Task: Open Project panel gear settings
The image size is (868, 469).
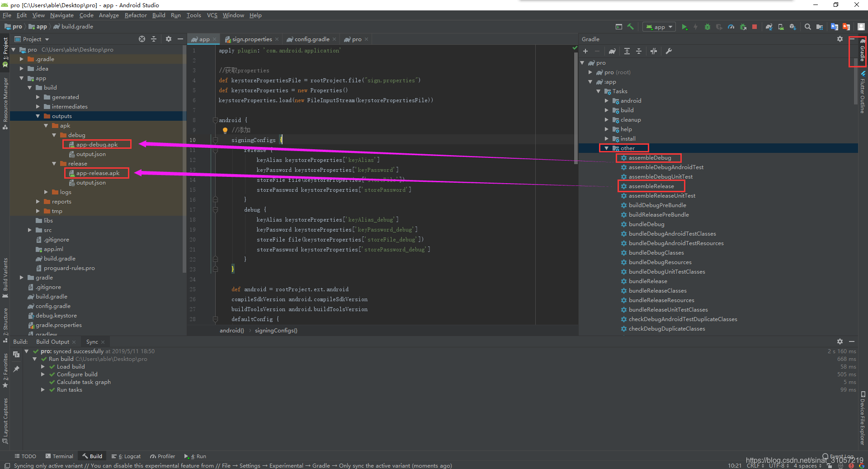Action: coord(169,39)
